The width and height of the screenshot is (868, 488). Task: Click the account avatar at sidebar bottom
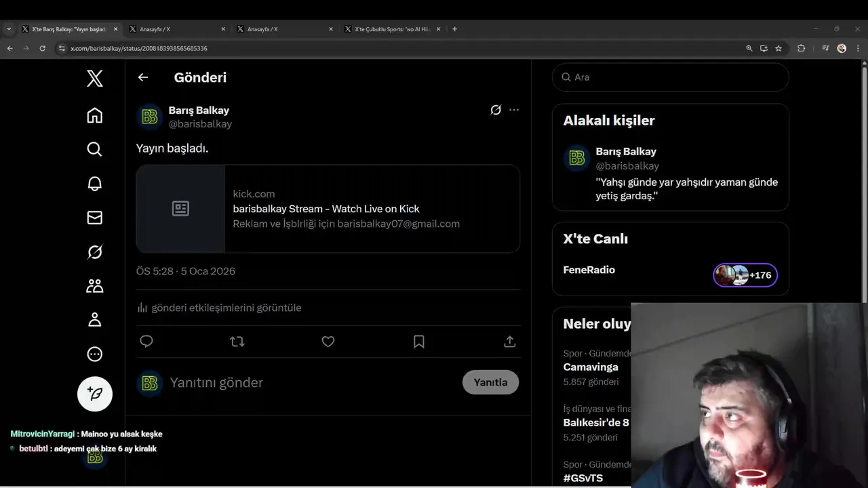coord(96,457)
